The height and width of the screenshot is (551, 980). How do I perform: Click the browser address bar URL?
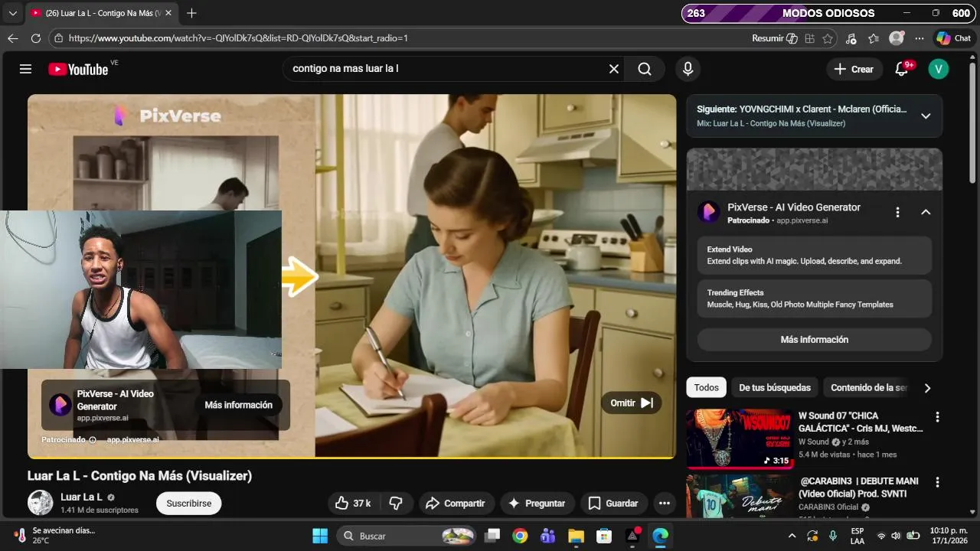click(237, 38)
